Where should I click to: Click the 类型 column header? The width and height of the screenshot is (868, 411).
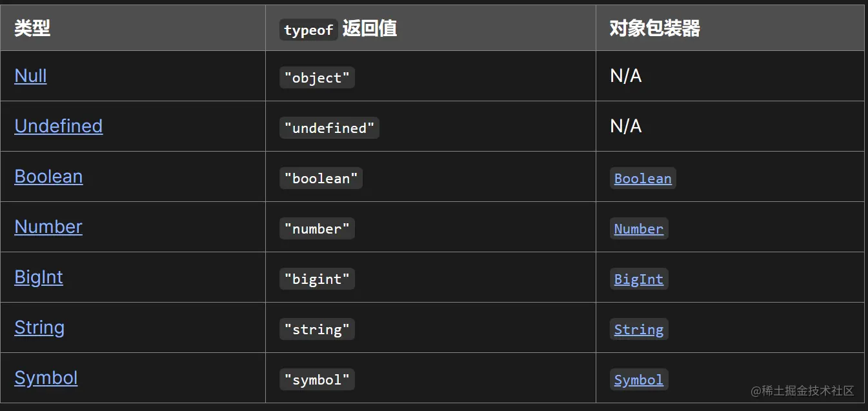pos(32,28)
